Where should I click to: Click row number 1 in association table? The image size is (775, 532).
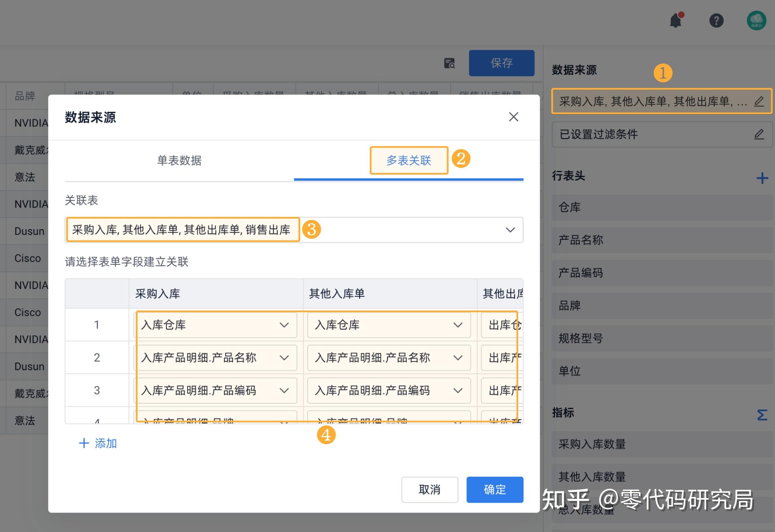coord(97,325)
